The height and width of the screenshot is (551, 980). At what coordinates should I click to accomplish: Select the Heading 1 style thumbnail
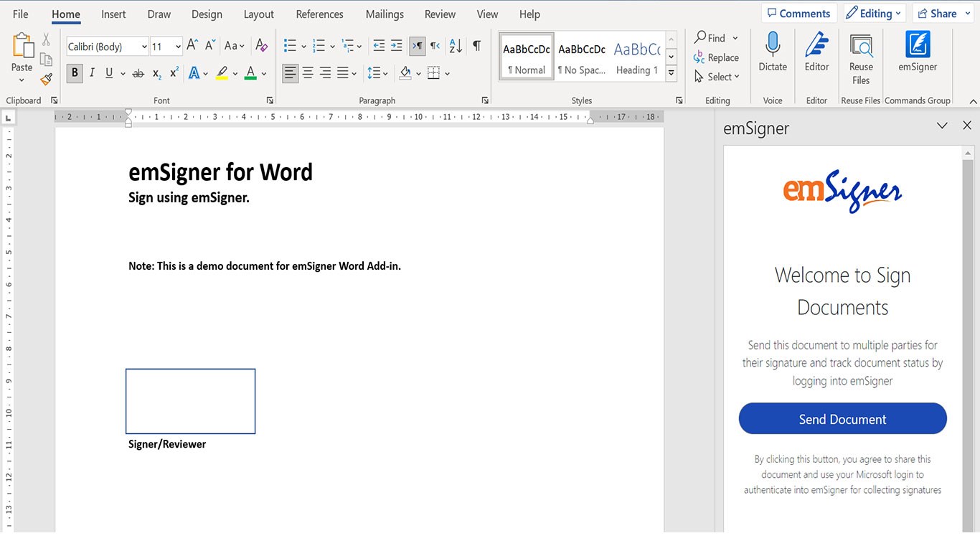coord(636,57)
